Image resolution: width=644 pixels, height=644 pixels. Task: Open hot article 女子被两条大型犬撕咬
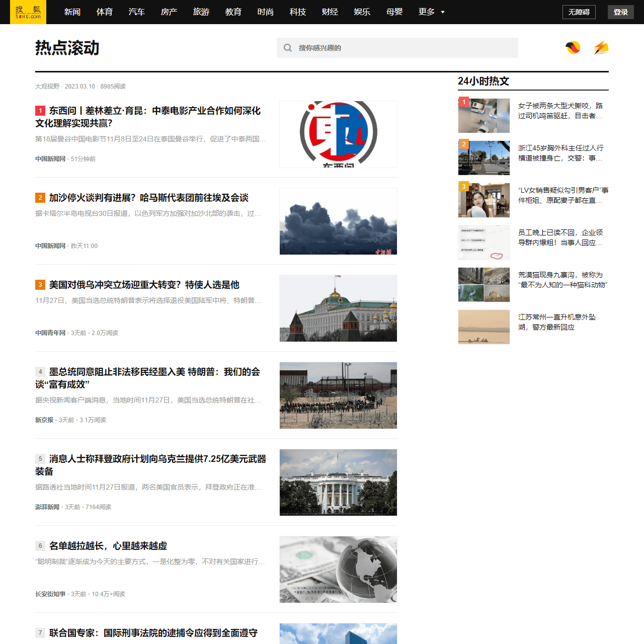[560, 111]
